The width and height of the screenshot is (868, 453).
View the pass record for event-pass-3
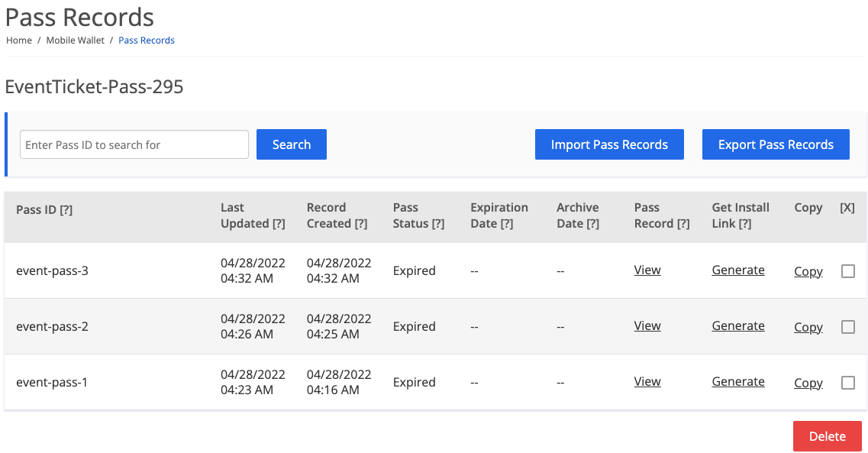pyautogui.click(x=647, y=270)
